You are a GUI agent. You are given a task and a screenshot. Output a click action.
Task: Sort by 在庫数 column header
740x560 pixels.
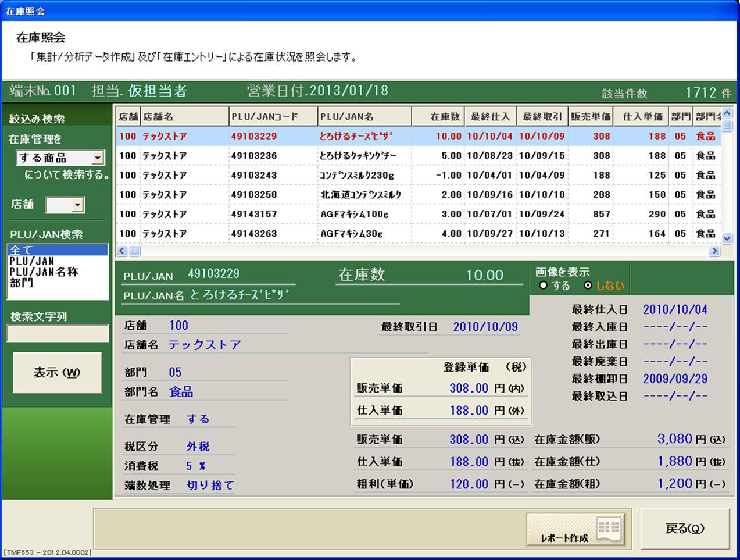438,117
